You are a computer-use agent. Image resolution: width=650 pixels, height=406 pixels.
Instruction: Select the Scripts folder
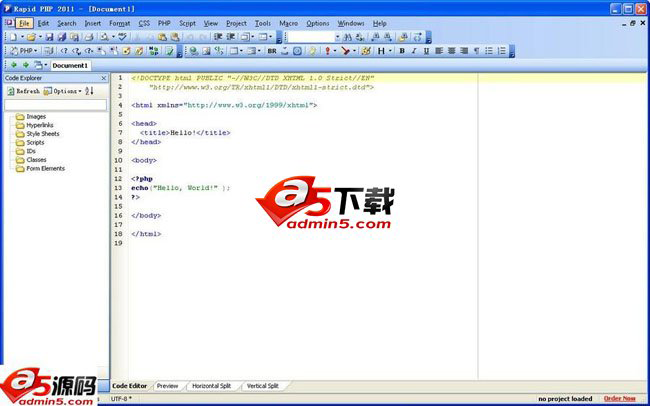(30, 143)
